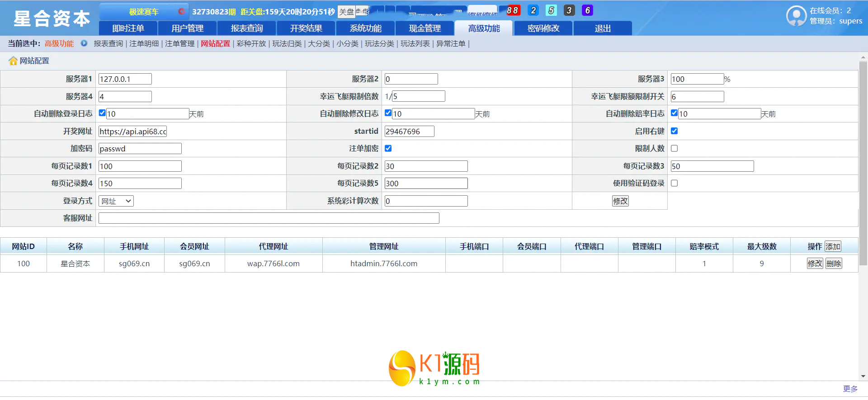Click the 更多 link
Screen dimensions: 868x400
click(x=850, y=389)
